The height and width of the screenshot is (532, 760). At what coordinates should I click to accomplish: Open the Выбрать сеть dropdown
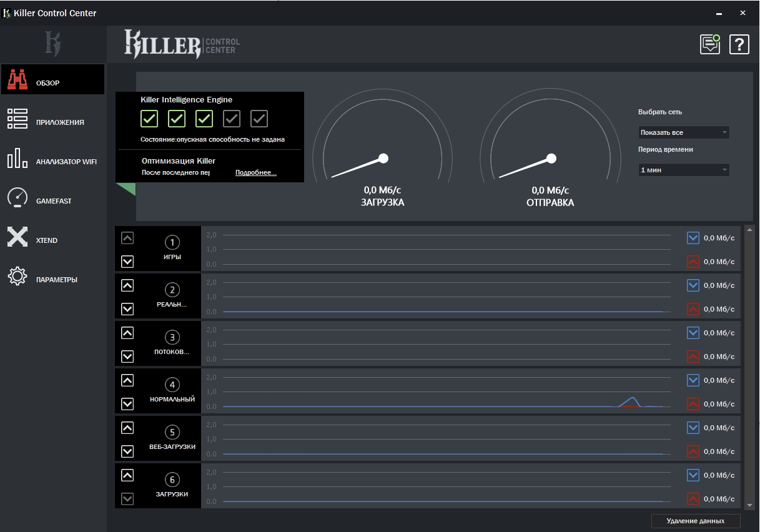tap(684, 132)
